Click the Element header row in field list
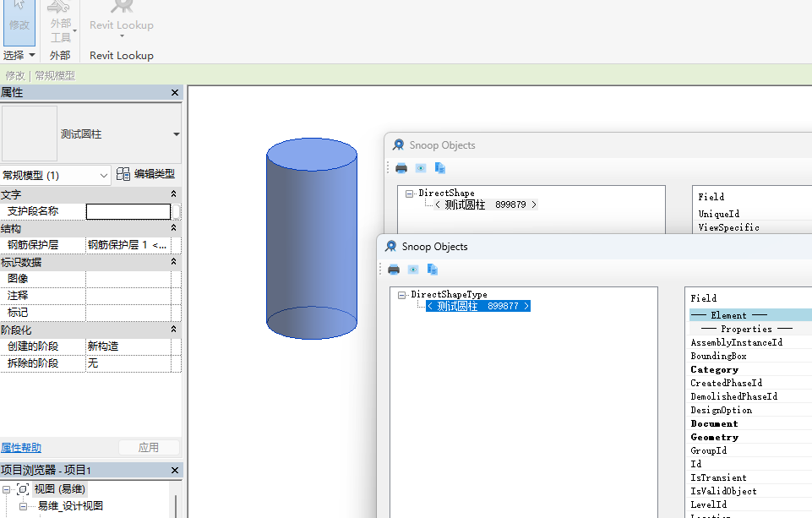The height and width of the screenshot is (518, 812). [x=750, y=315]
